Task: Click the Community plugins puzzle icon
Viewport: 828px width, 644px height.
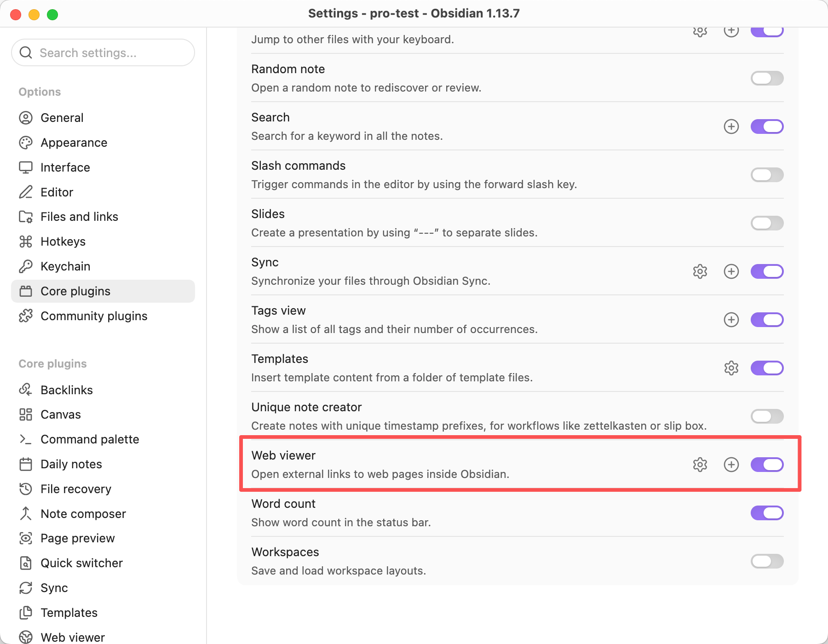Action: click(26, 316)
